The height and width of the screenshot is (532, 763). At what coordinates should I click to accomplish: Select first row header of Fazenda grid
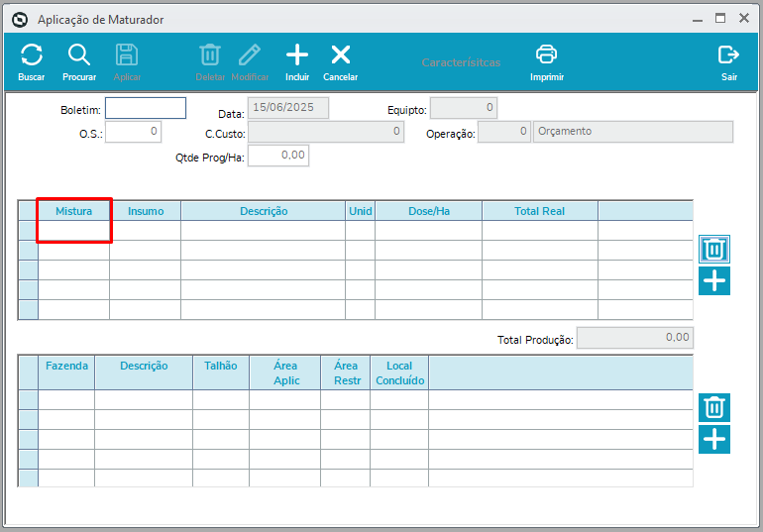(28, 400)
